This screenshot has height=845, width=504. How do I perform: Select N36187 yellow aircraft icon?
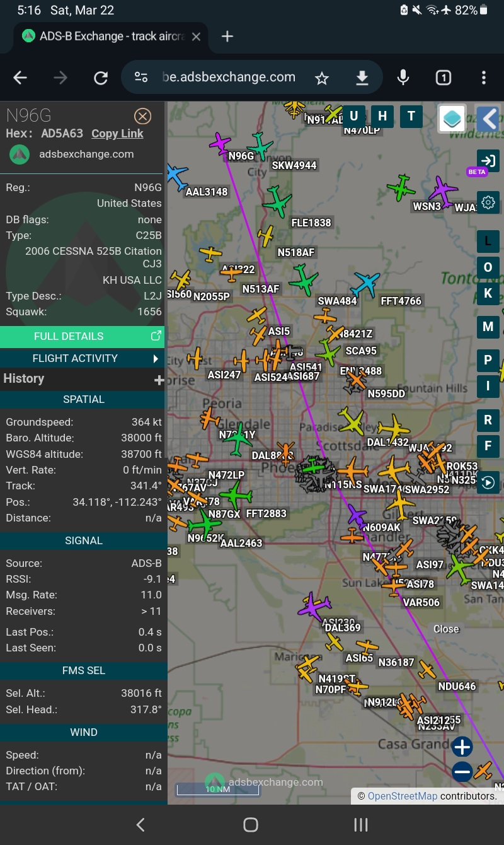367,648
